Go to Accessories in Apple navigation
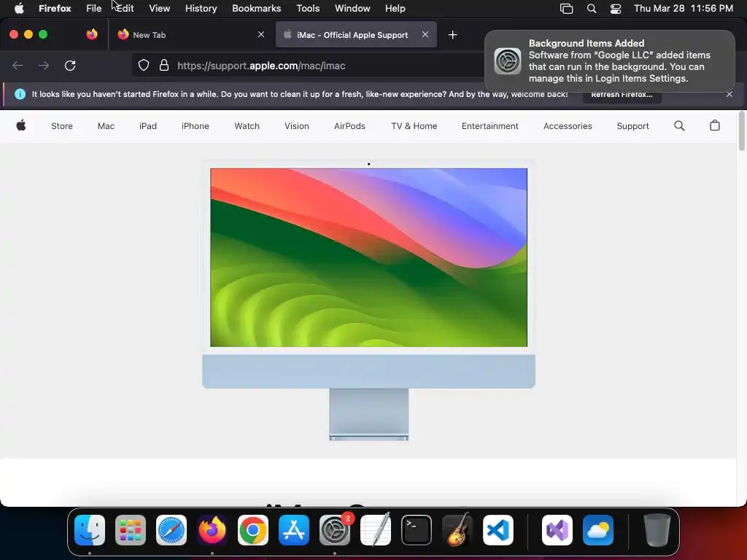747x560 pixels. tap(568, 125)
